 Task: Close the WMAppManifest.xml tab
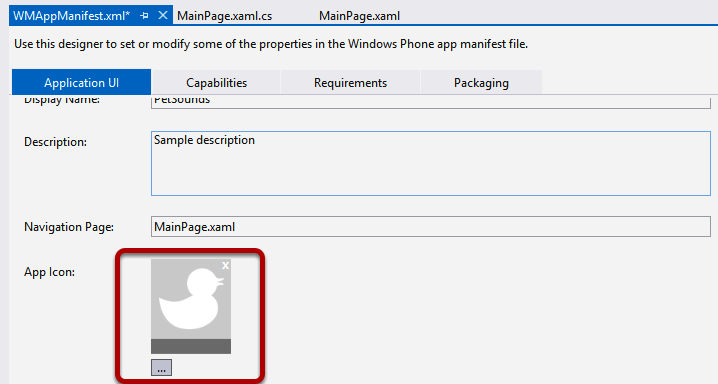click(x=163, y=16)
